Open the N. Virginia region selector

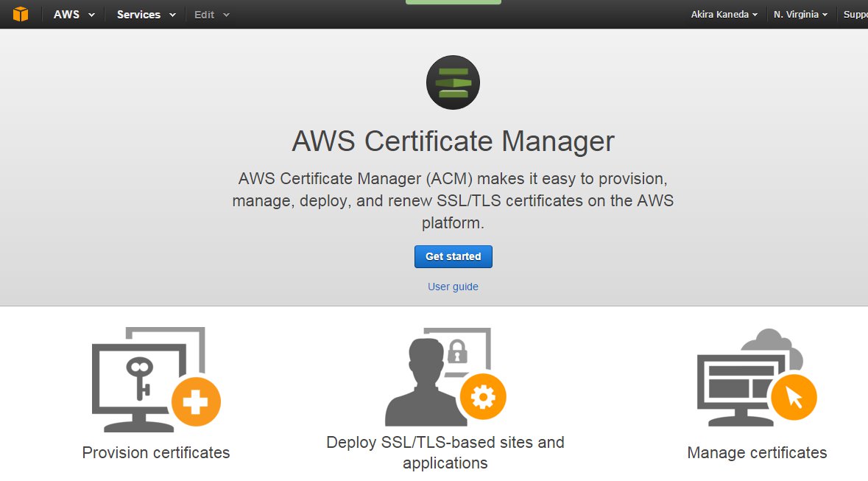(800, 15)
